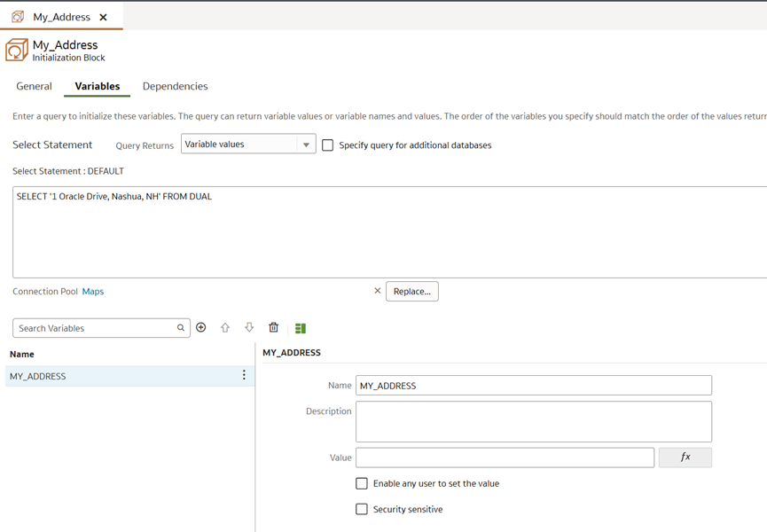
Task: Delete the variable using the trash icon
Action: 273,327
